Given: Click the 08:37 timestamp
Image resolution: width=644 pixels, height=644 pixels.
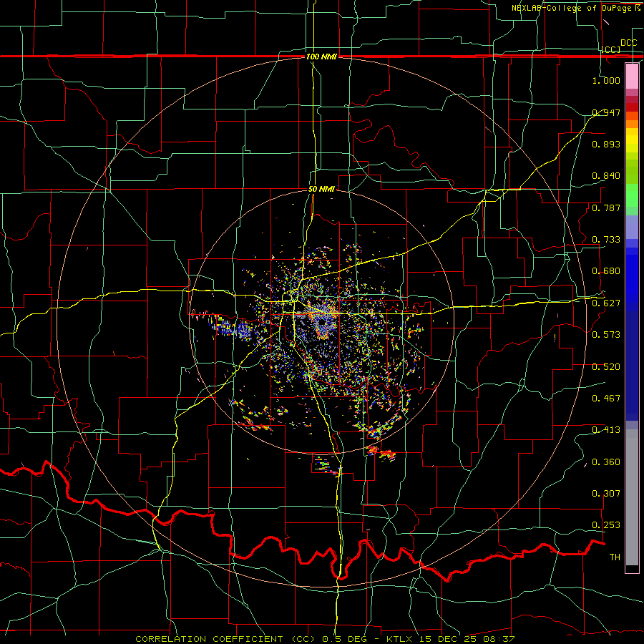Looking at the screenshot, I should point(500,639).
